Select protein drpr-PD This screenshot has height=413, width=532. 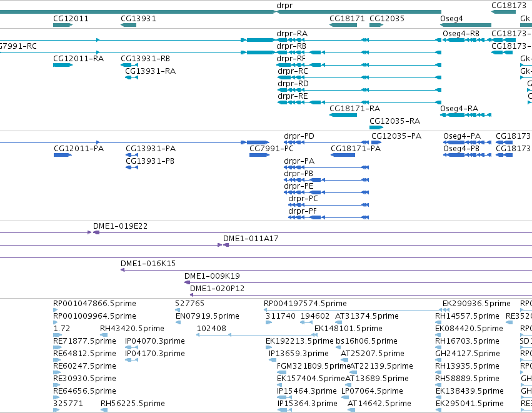[x=299, y=136]
